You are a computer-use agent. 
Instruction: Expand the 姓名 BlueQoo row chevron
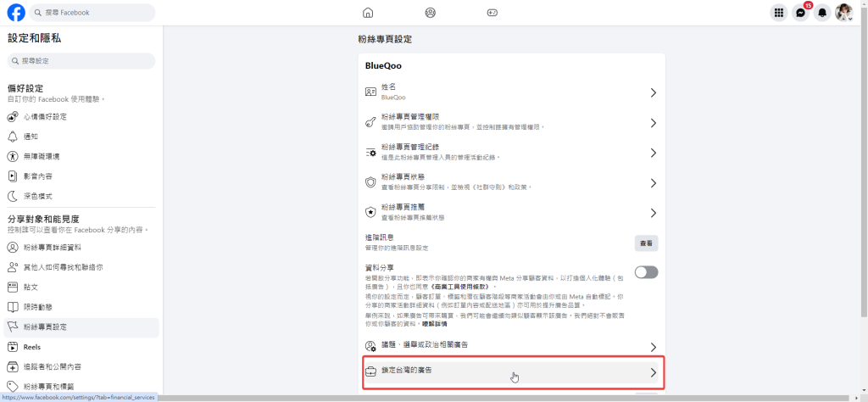click(653, 92)
